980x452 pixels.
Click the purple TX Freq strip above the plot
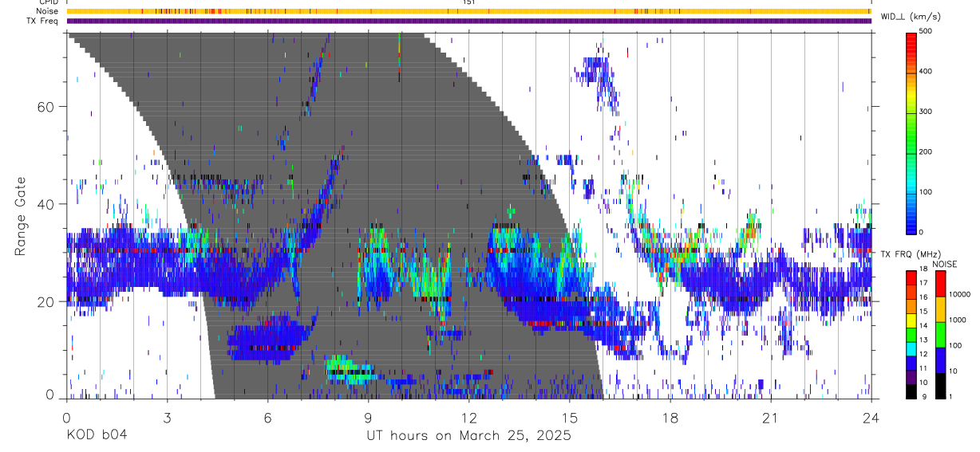pos(468,21)
